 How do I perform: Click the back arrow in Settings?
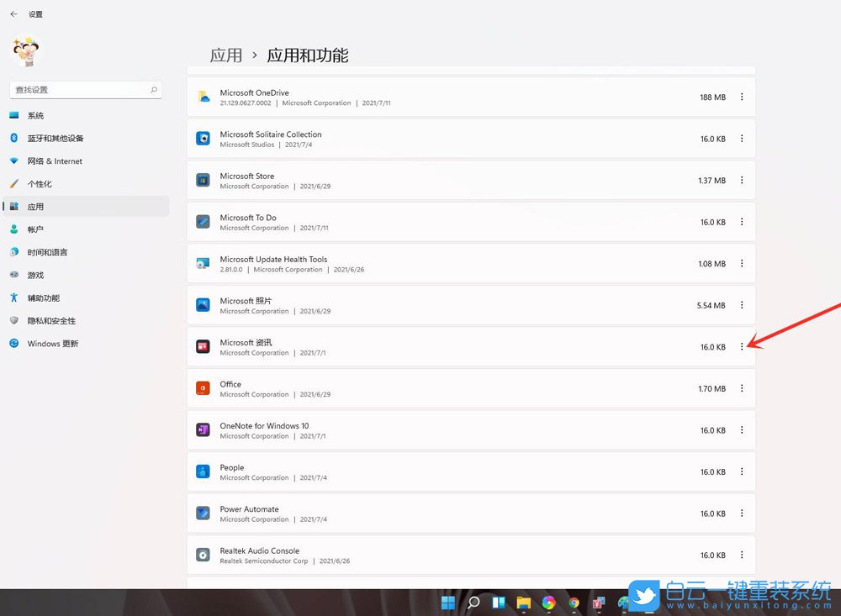(x=12, y=13)
